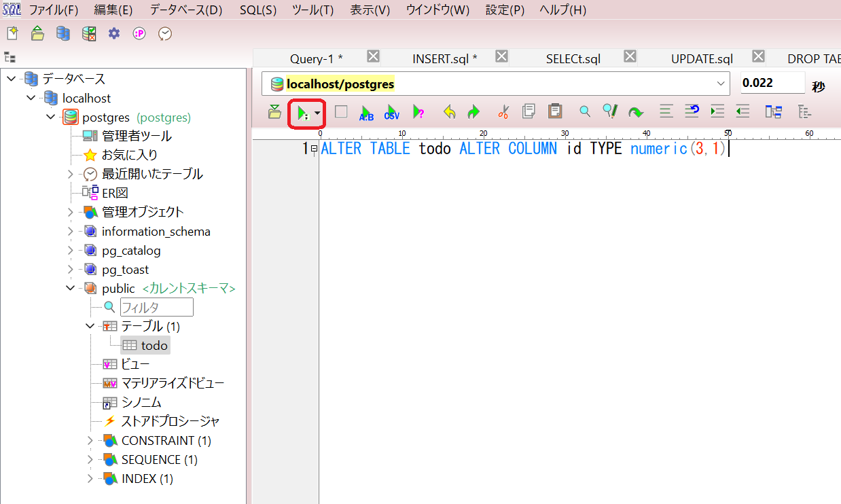This screenshot has height=504, width=841.
Task: Click the Redo arrow icon
Action: tap(474, 111)
